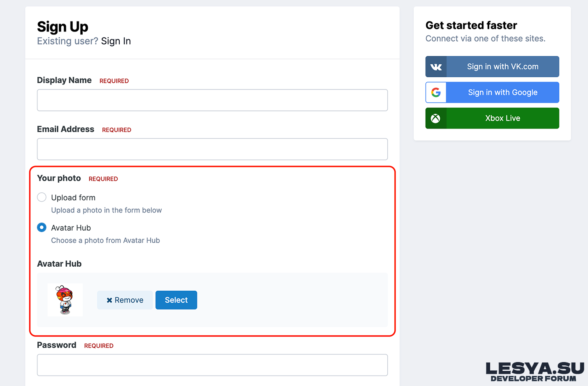588x386 pixels.
Task: Sign in with Google account
Action: point(502,92)
